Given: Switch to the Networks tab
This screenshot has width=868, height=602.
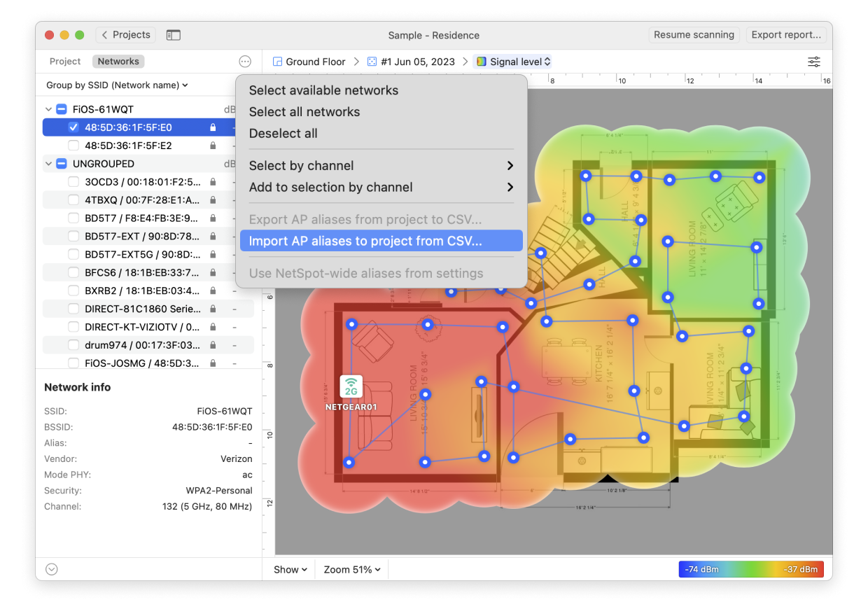Looking at the screenshot, I should coord(118,62).
